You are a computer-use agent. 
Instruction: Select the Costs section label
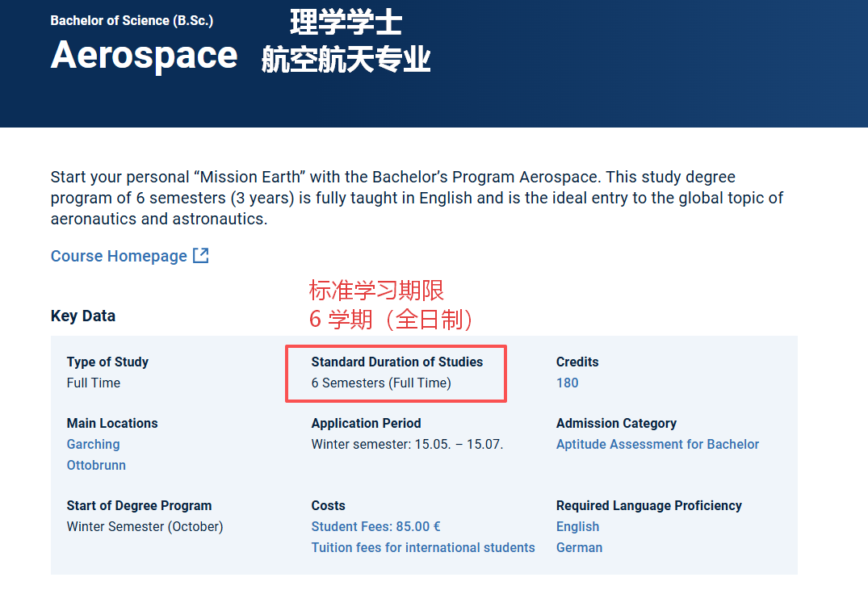pos(326,505)
